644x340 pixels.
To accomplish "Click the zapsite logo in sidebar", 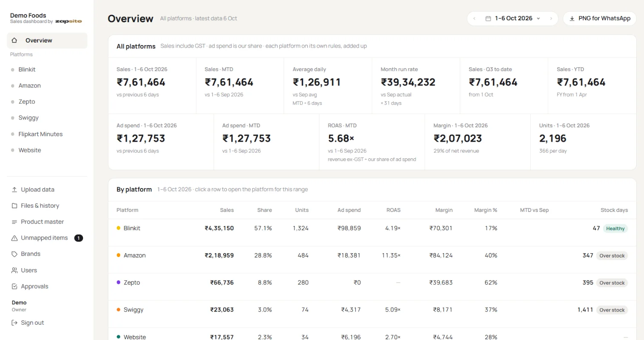I will pyautogui.click(x=68, y=21).
